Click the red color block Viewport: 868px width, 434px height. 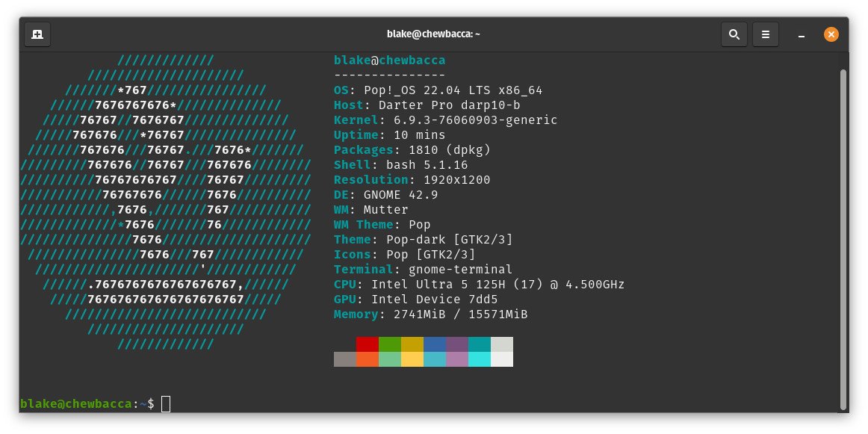[x=368, y=344]
